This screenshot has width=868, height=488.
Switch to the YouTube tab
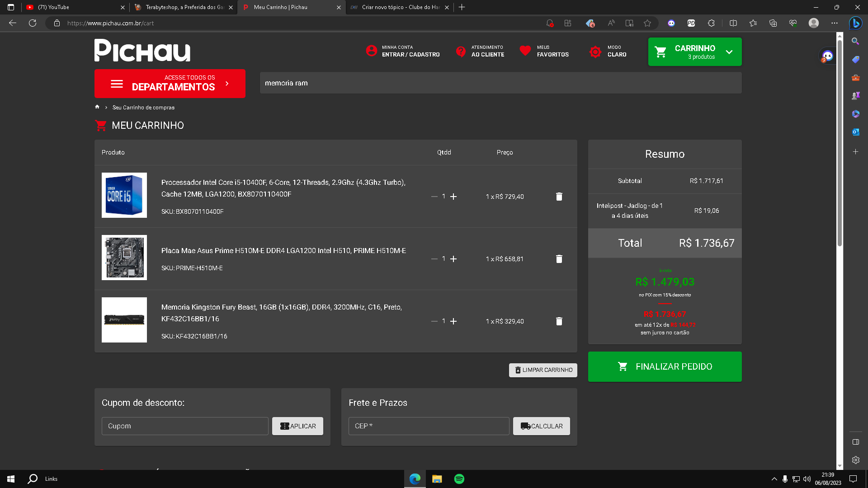click(75, 7)
